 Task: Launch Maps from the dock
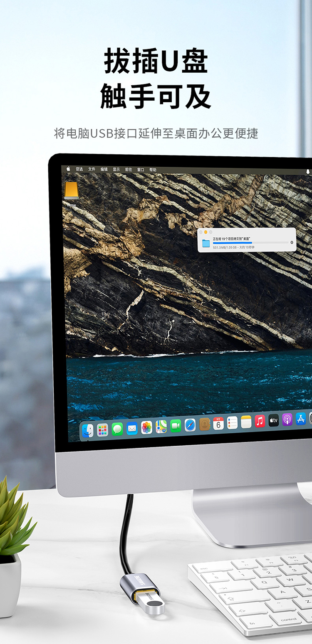tap(161, 426)
